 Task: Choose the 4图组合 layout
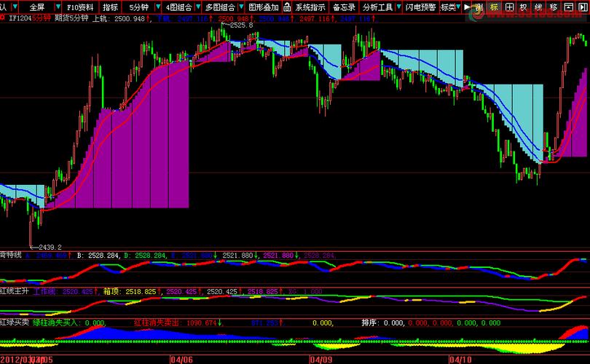click(x=178, y=7)
